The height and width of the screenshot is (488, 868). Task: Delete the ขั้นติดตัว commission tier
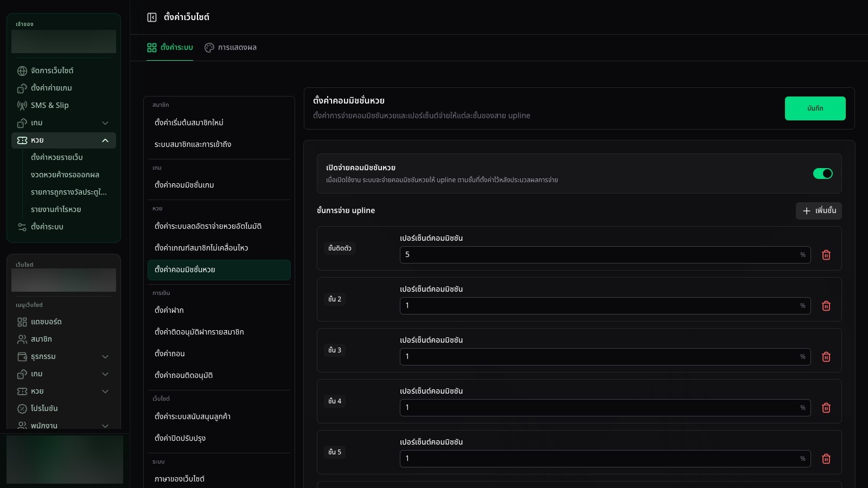click(826, 255)
